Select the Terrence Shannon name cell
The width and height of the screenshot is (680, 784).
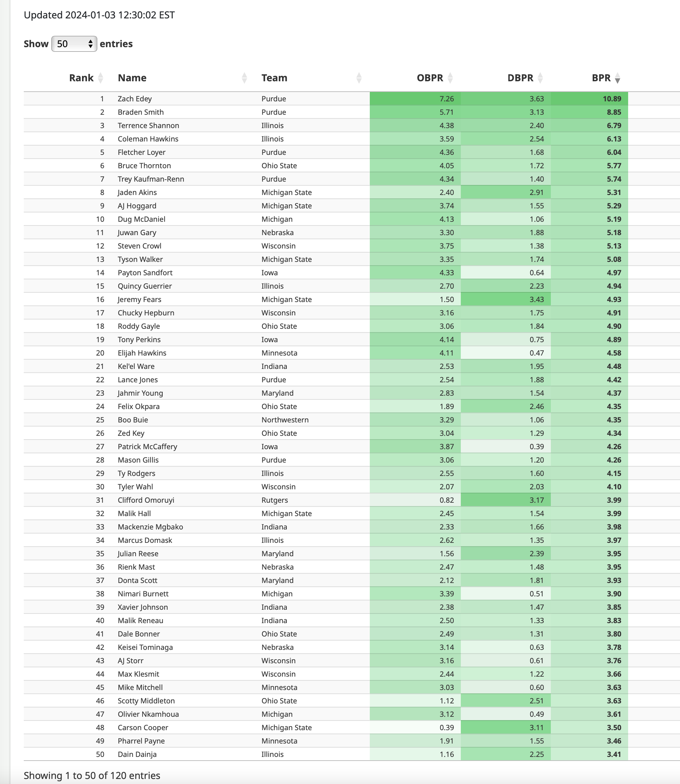coord(148,125)
